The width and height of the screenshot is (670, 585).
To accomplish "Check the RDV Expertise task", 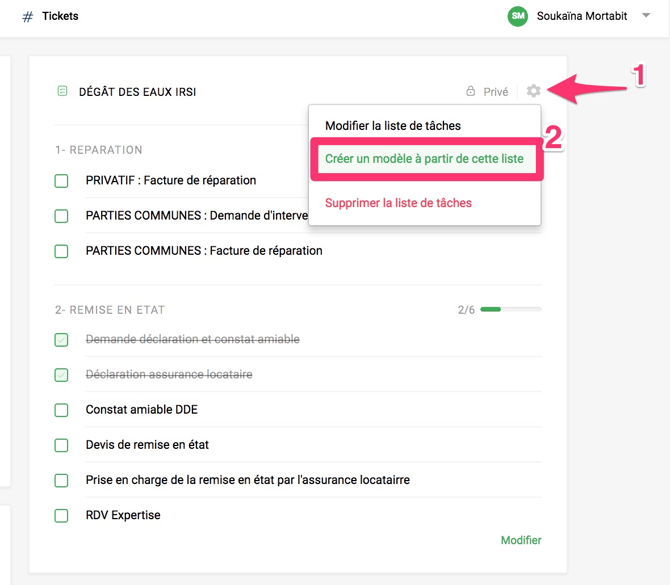I will click(62, 516).
